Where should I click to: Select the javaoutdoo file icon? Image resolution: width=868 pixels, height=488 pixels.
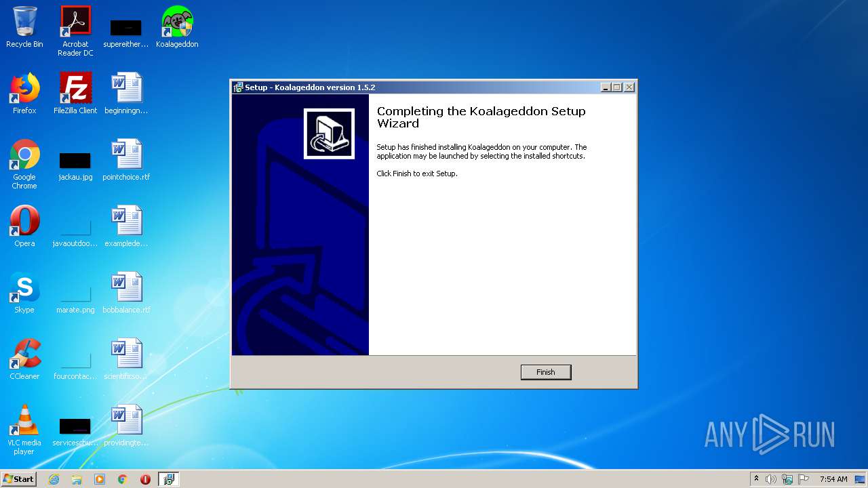[75, 232]
